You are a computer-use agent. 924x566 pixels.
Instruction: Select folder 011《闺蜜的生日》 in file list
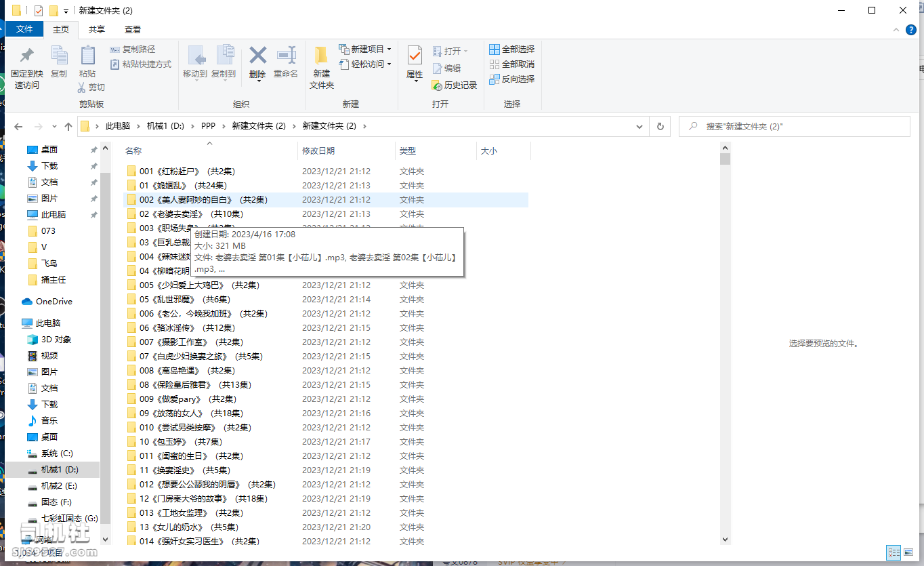tap(327, 456)
